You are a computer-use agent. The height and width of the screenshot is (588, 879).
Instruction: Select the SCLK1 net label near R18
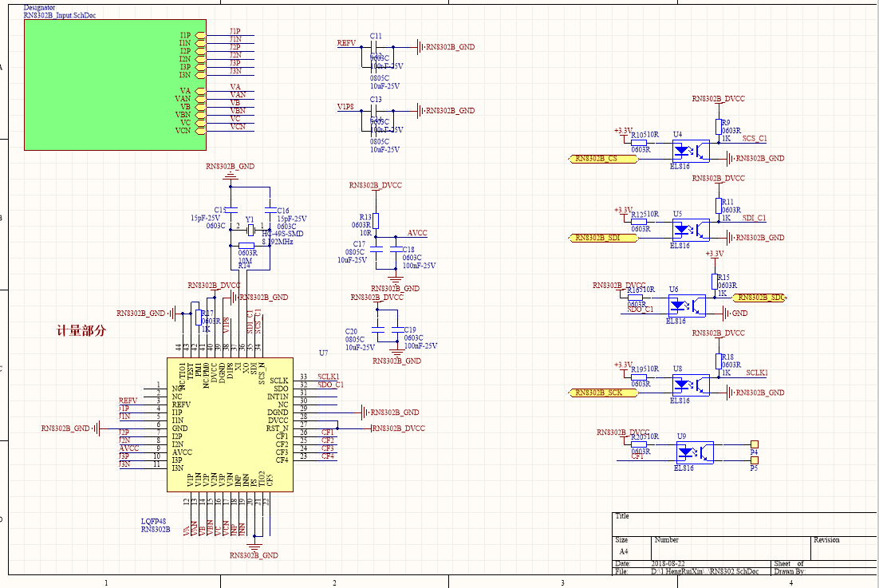(757, 373)
